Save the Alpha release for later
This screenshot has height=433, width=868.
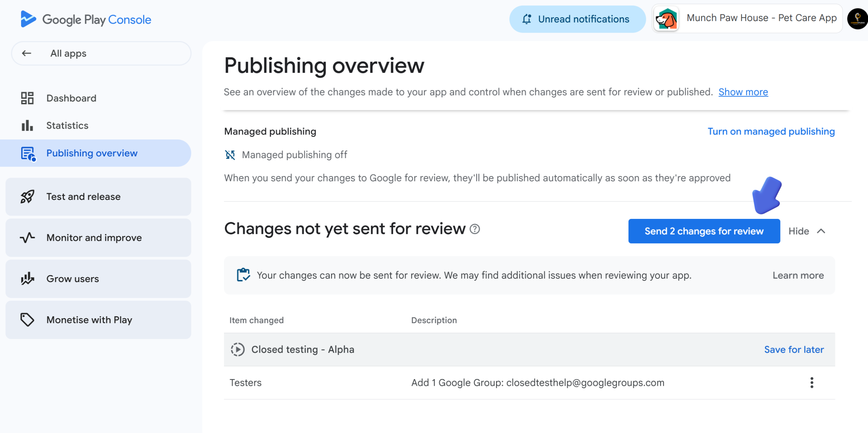pyautogui.click(x=794, y=350)
